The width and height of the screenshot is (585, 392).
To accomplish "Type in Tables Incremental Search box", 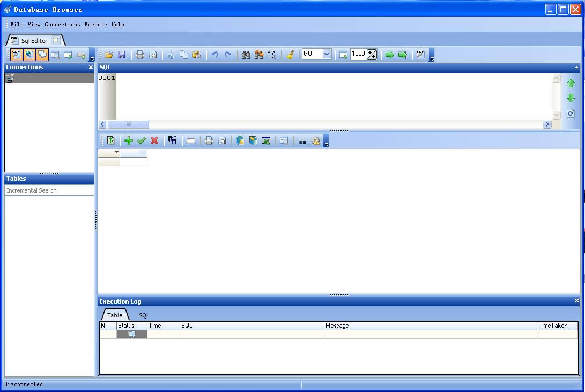I will (x=49, y=190).
